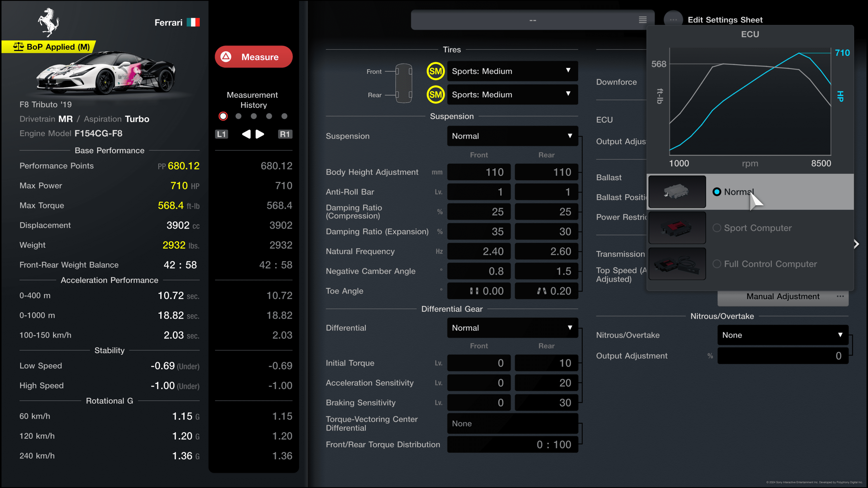Click the front tire SM compound badge
The height and width of the screenshot is (488, 868).
point(435,71)
